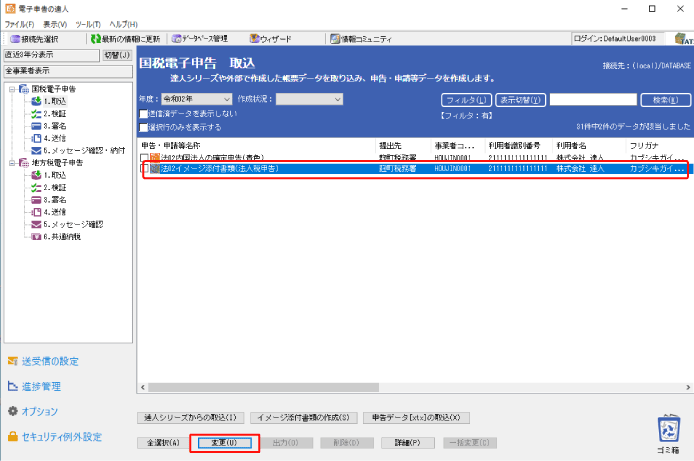Click the green refresh icon for 最新の情報に更新

[95, 39]
